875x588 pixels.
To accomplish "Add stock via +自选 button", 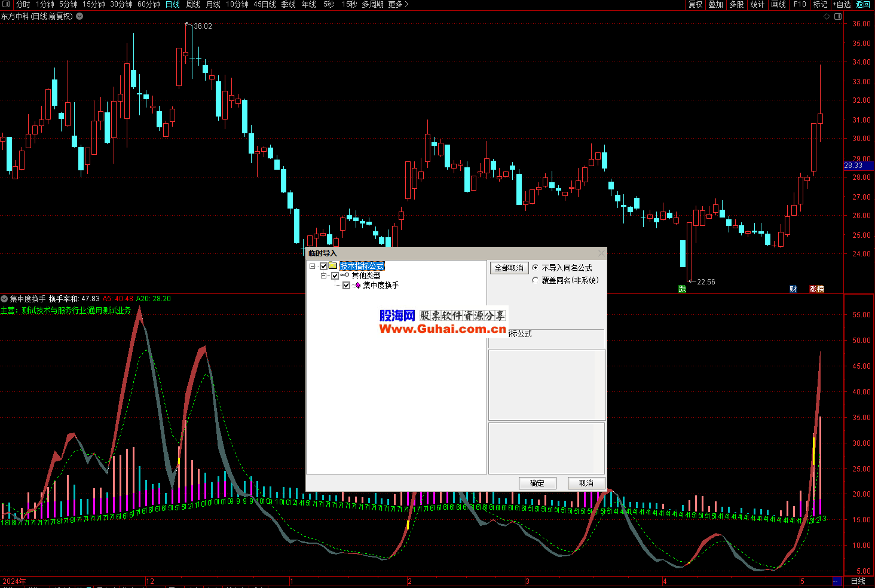I will [x=842, y=4].
